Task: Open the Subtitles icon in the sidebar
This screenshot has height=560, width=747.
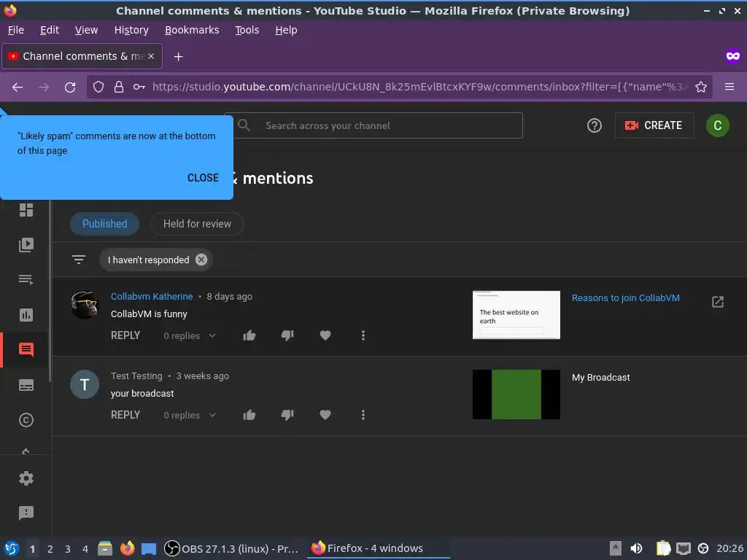Action: pos(26,385)
